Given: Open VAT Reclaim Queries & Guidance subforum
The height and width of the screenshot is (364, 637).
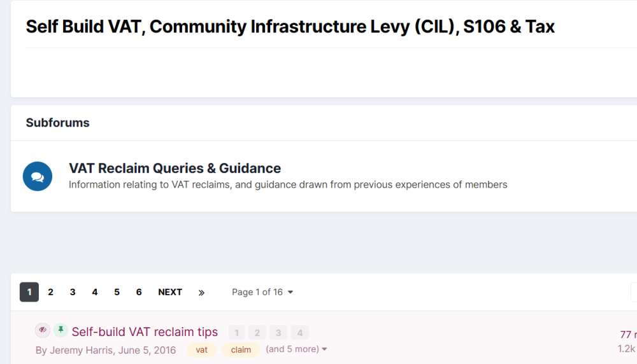Looking at the screenshot, I should click(x=175, y=168).
